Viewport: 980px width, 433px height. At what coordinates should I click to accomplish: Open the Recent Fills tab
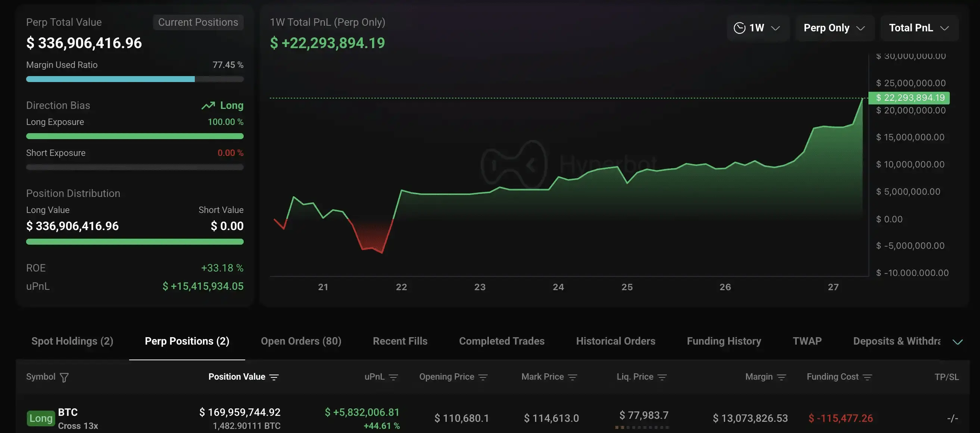pyautogui.click(x=400, y=341)
